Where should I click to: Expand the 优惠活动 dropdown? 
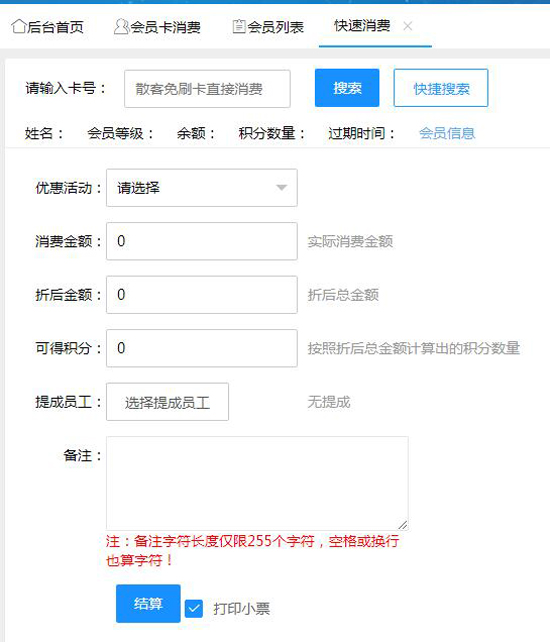coord(202,188)
